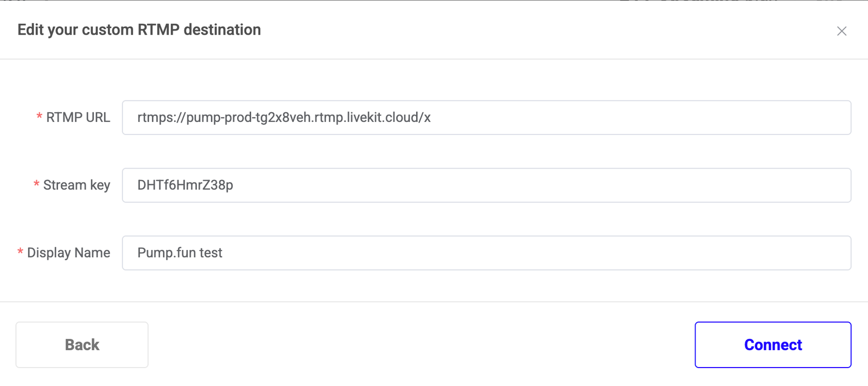
Task: Click the "Display Name" field label
Action: pos(68,253)
